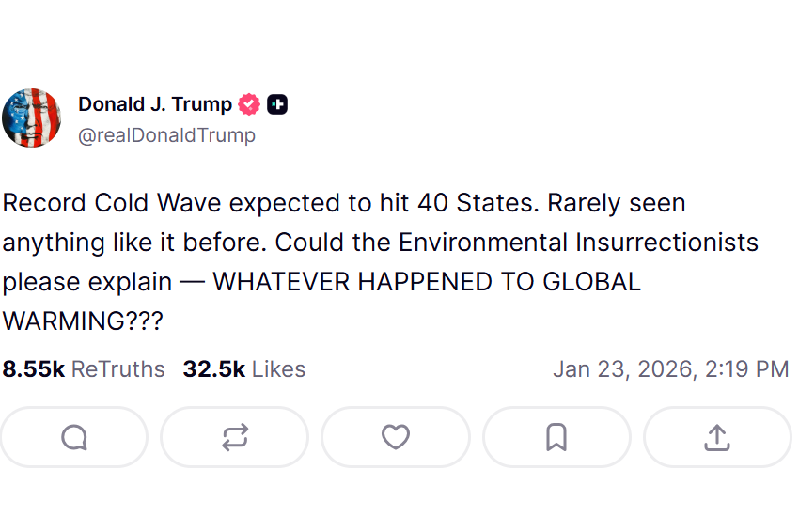
Task: Open the share upload icon
Action: [717, 437]
